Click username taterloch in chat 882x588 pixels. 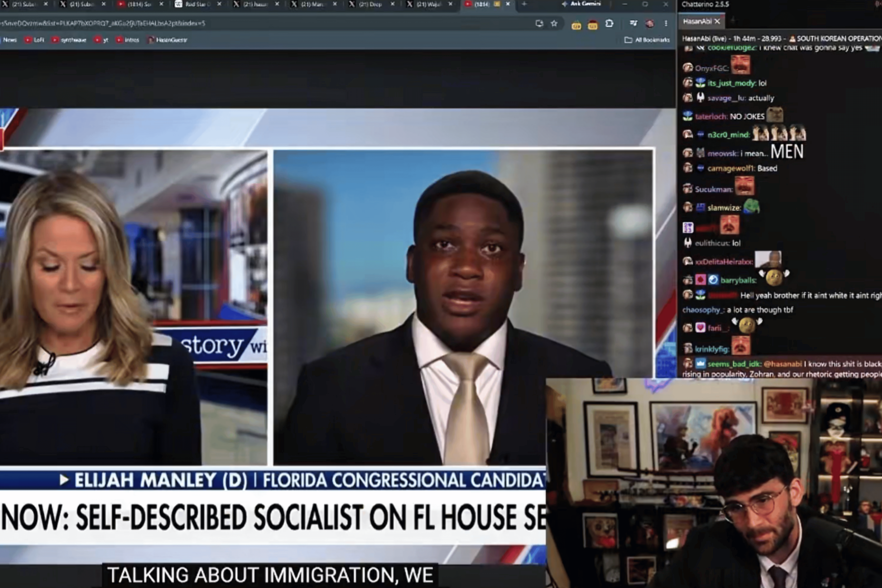pyautogui.click(x=711, y=117)
